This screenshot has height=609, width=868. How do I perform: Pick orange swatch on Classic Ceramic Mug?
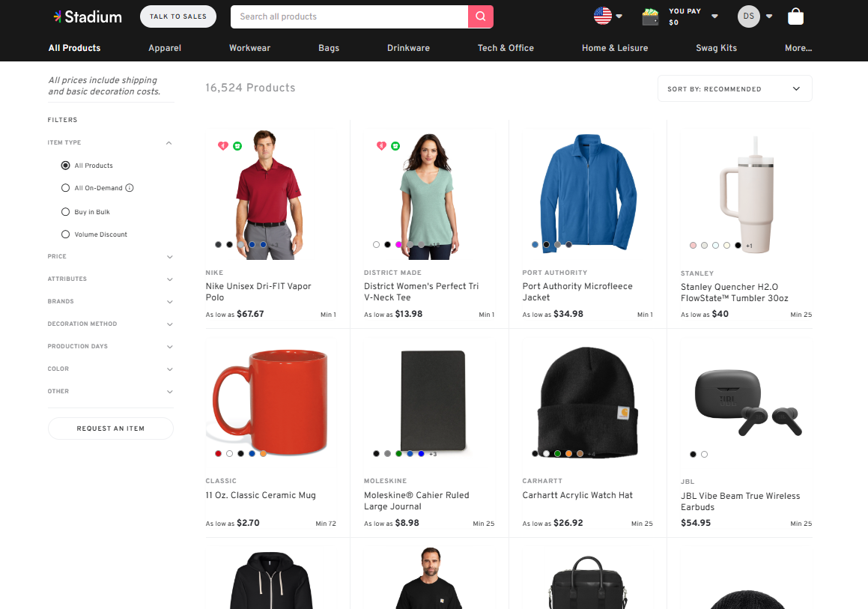(263, 453)
